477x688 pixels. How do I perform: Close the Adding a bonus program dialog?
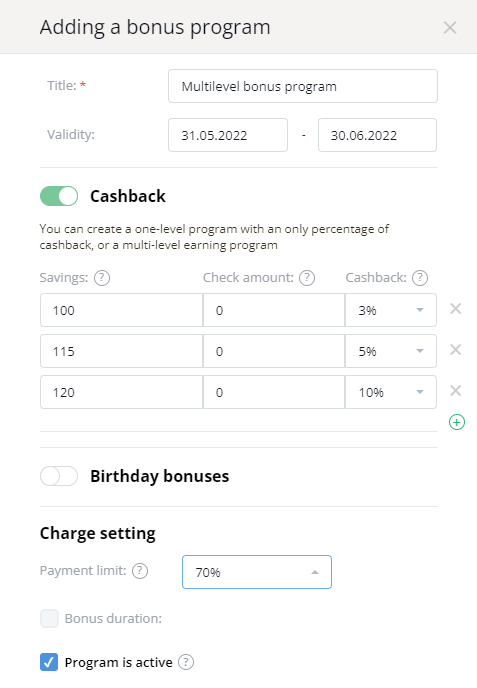450,28
